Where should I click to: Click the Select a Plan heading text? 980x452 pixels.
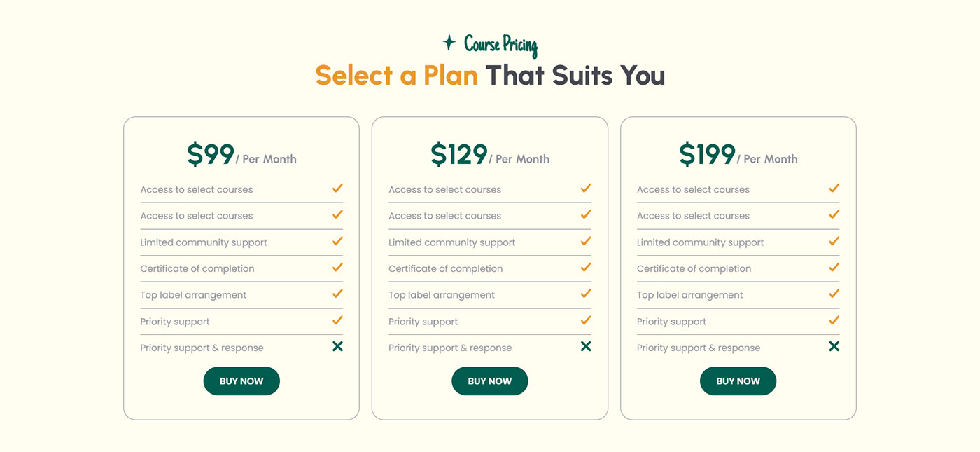pos(396,75)
